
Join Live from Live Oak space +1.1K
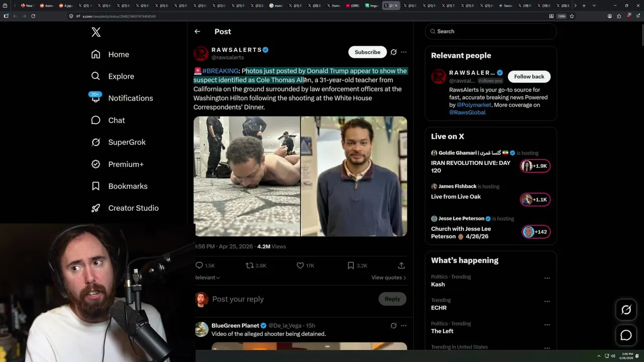(535, 200)
